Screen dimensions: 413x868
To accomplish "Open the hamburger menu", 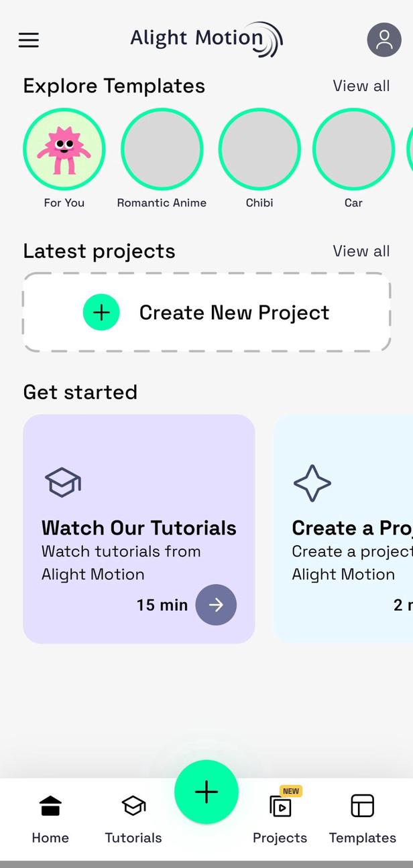I will point(28,40).
